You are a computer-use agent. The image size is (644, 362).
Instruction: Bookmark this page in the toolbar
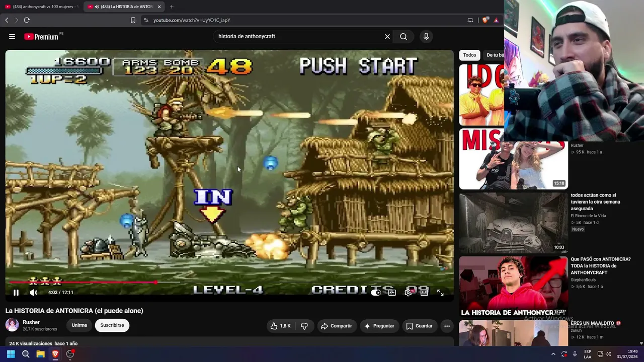133,20
